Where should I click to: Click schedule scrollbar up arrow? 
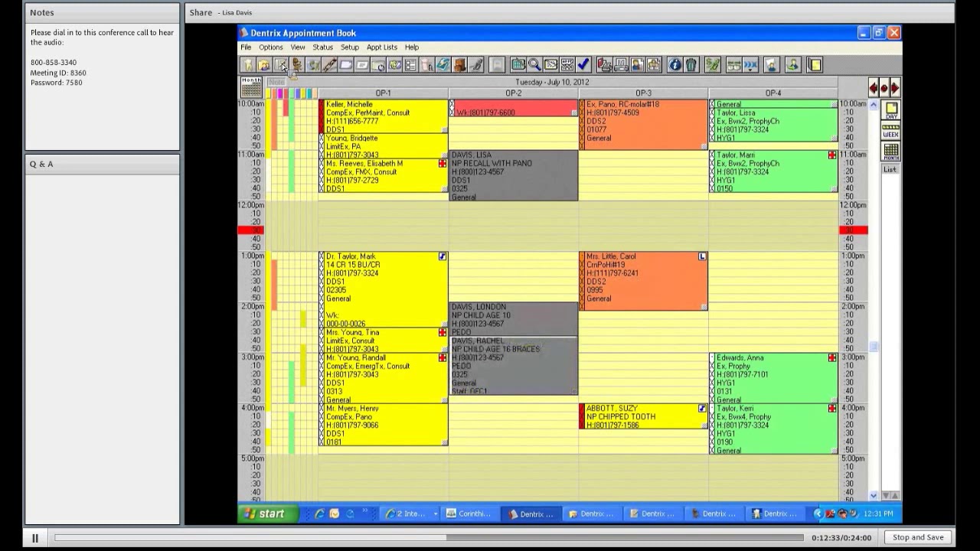[874, 104]
